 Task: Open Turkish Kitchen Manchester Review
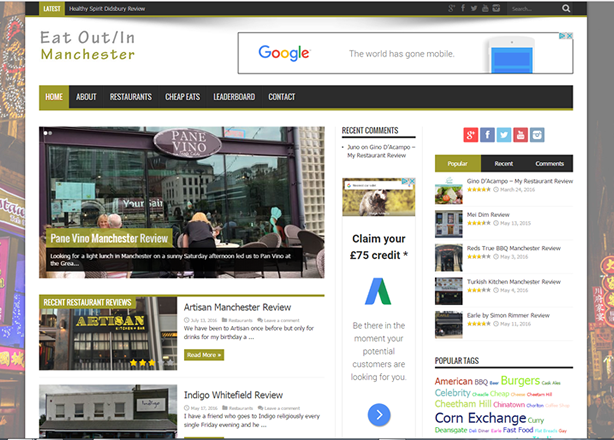[x=514, y=282]
